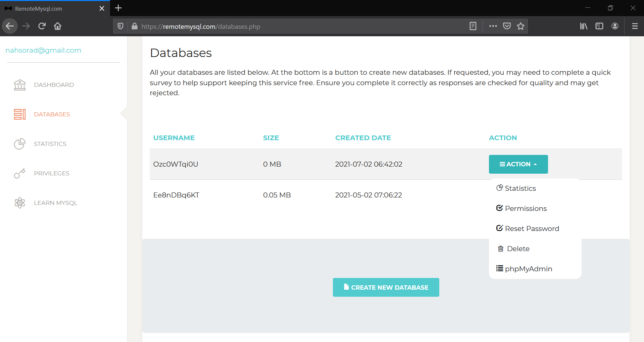Go to the browser home page icon
The width and height of the screenshot is (644, 342).
(58, 26)
